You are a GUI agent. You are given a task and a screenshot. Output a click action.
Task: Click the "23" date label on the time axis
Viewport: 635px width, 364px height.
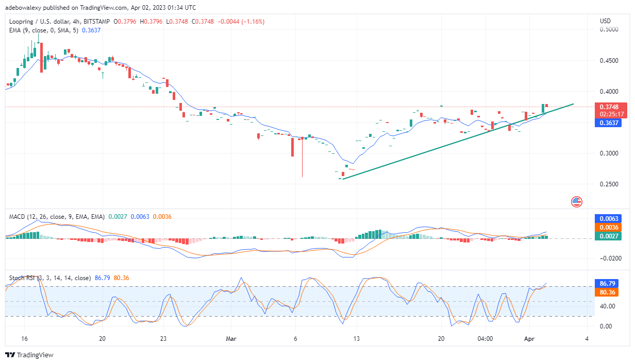tap(163, 339)
